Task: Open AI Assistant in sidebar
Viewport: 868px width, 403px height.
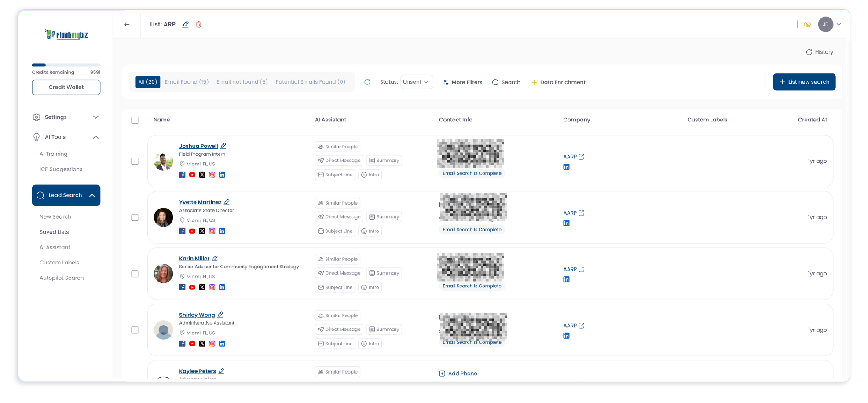Action: 55,247
